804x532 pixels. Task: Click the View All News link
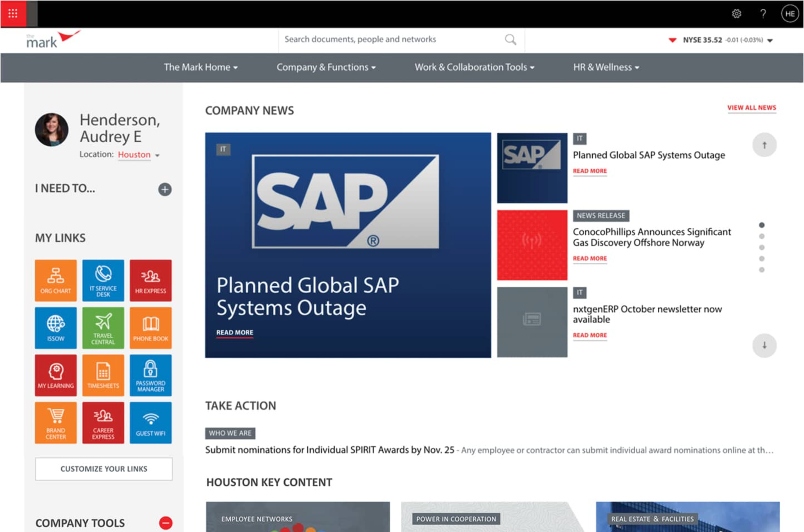tap(752, 108)
